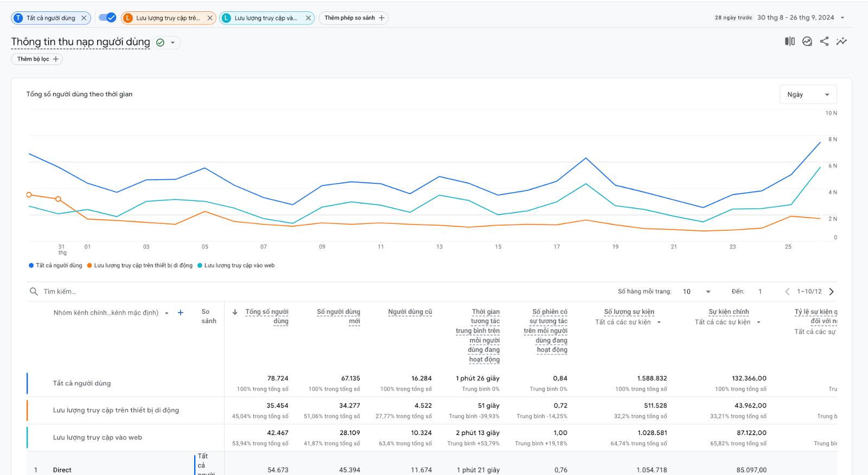Open 'Nhóm kênh chính' dimension dropdown
868x475 pixels.
111,313
